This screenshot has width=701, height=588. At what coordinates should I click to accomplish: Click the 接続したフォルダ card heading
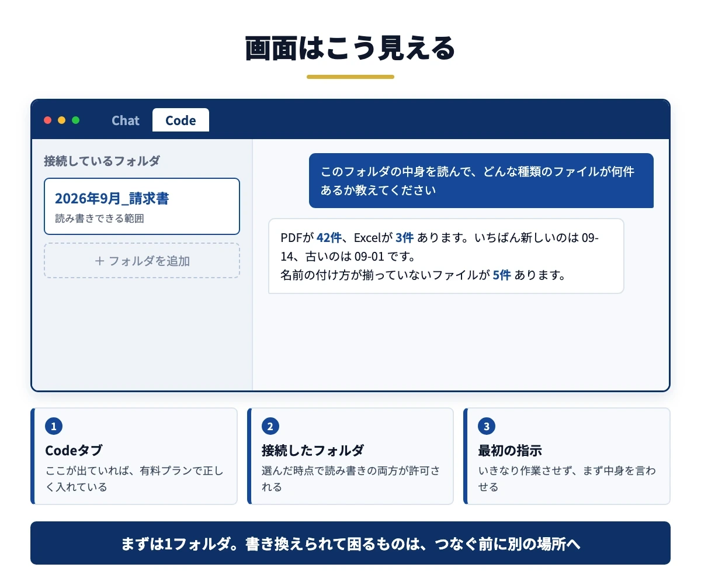tap(313, 451)
